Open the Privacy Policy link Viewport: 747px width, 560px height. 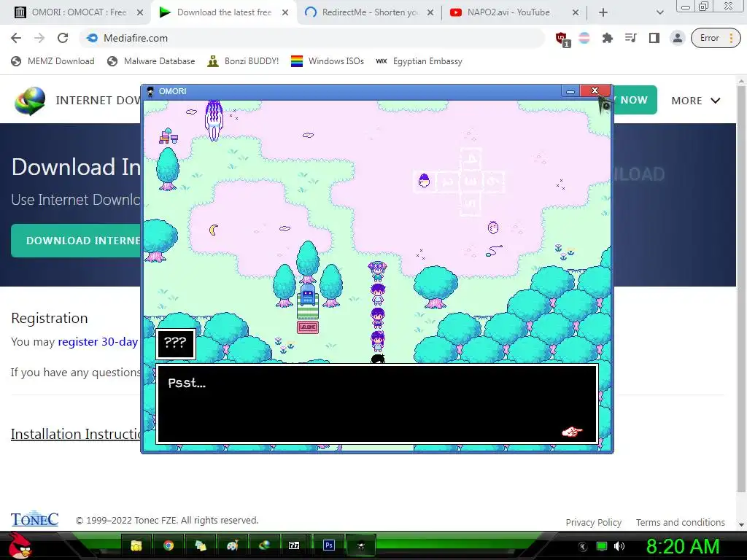tap(594, 522)
